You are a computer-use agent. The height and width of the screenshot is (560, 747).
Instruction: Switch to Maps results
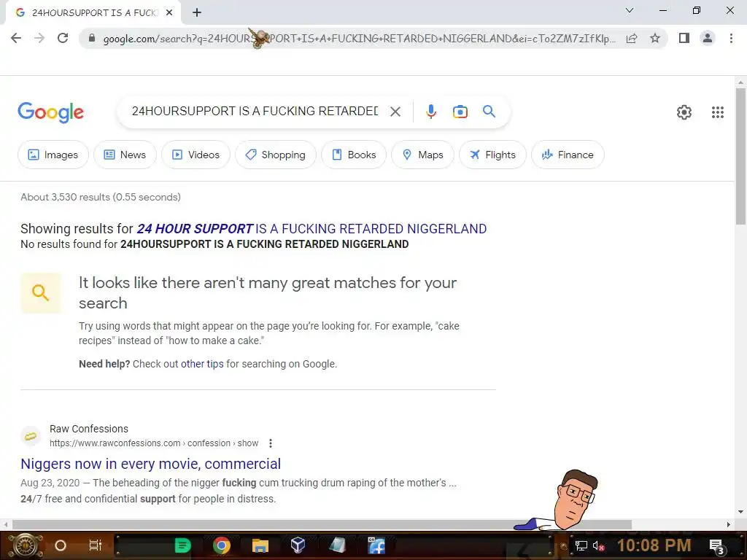click(422, 155)
